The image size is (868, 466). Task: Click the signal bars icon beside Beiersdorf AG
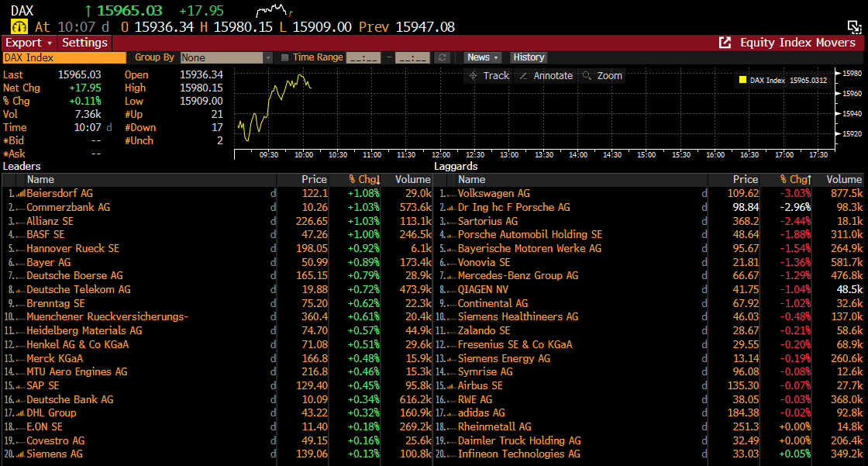click(21, 193)
